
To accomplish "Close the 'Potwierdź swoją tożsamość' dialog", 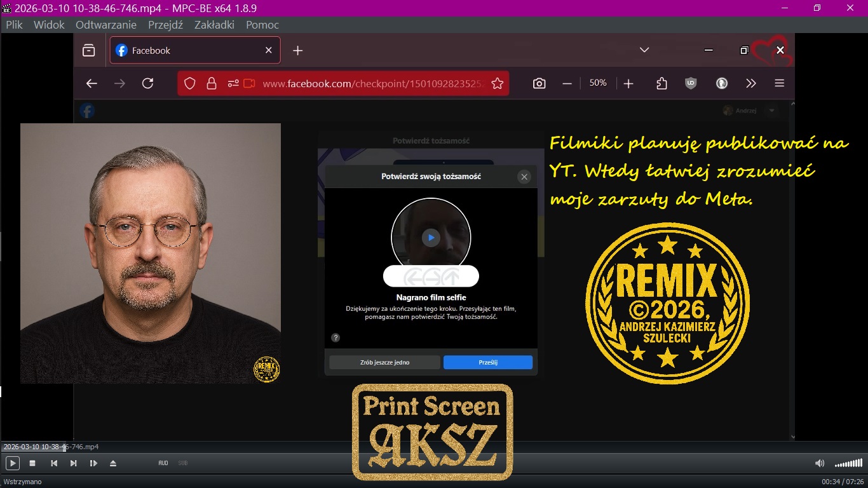I will pyautogui.click(x=524, y=177).
